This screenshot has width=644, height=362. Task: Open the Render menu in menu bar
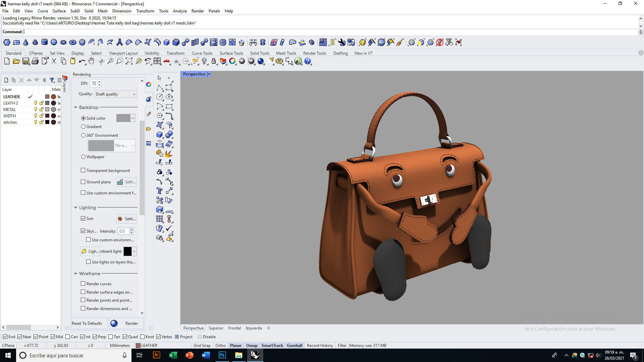pos(198,11)
